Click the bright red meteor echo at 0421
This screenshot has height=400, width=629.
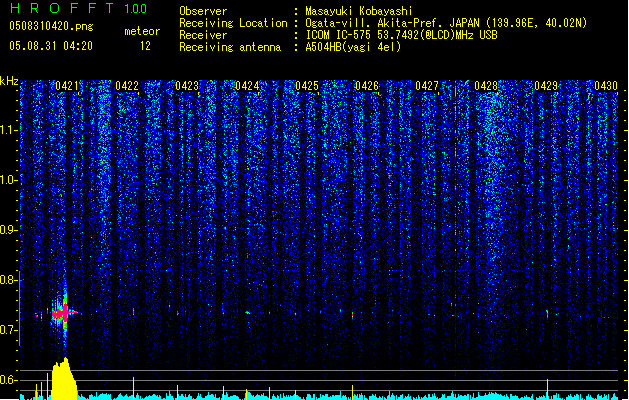coord(63,313)
